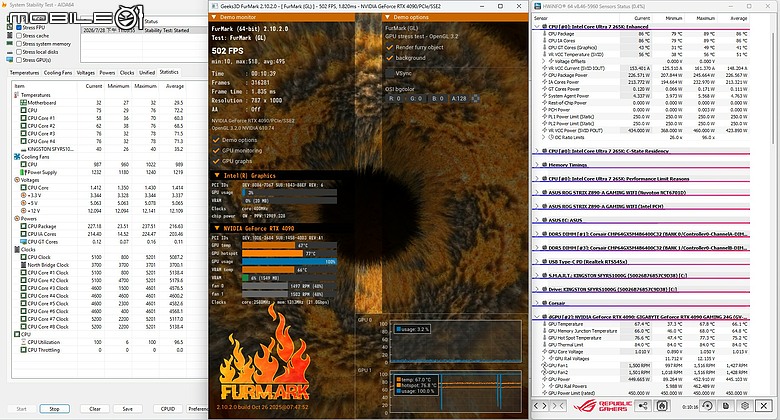The height and width of the screenshot is (420, 780).
Task: Click the Stress cache chip icon
Action: pos(10,36)
